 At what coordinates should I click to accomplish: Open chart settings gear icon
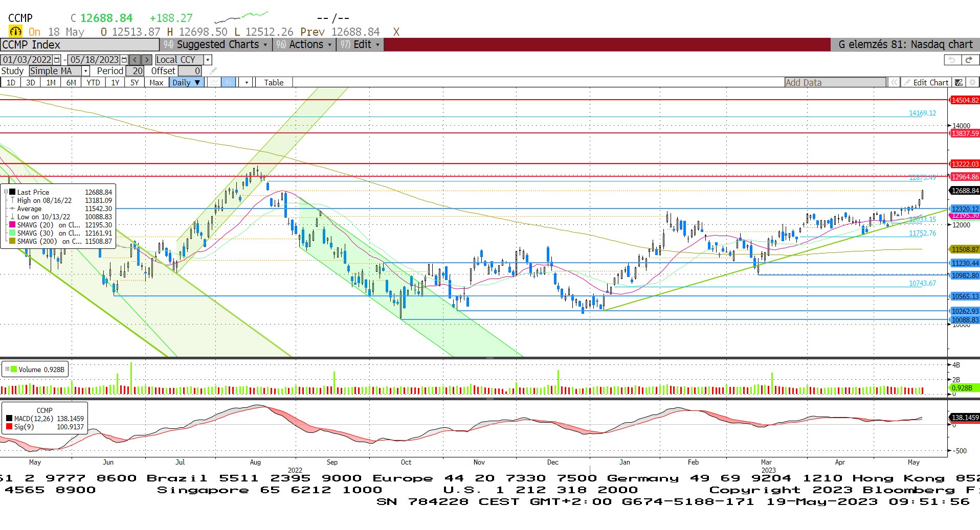[x=972, y=82]
